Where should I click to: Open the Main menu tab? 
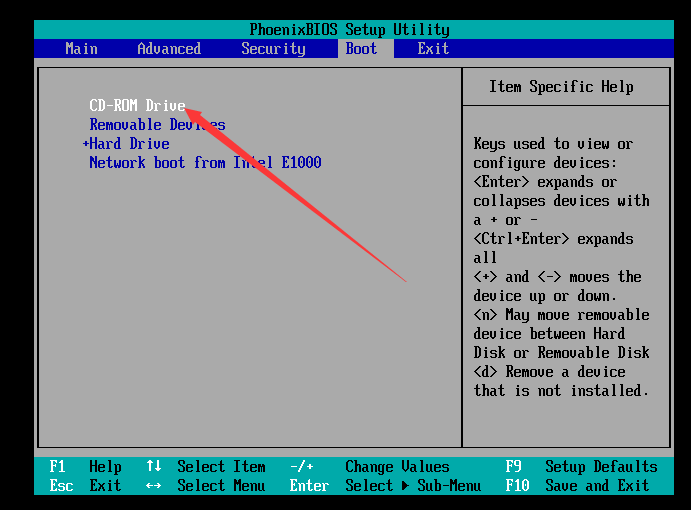[82, 48]
